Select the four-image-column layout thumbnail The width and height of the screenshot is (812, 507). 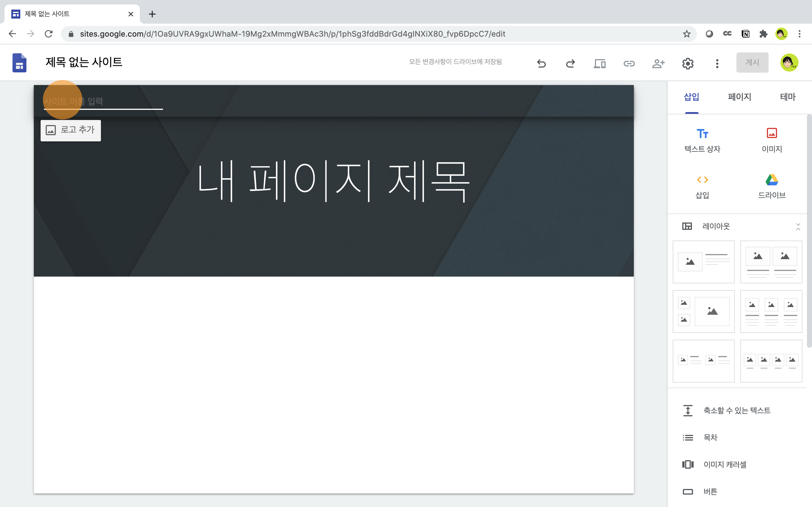(771, 361)
